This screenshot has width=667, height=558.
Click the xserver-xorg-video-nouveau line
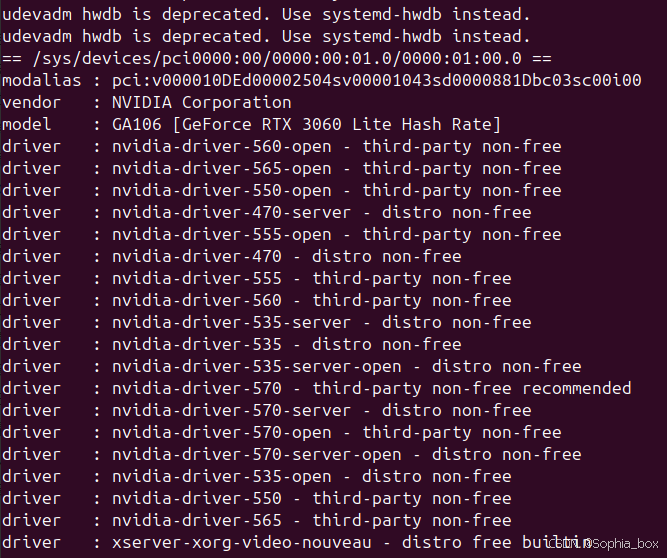(296, 543)
